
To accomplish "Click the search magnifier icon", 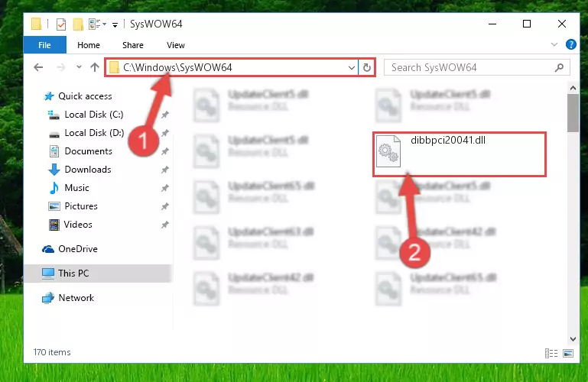I will click(x=559, y=67).
